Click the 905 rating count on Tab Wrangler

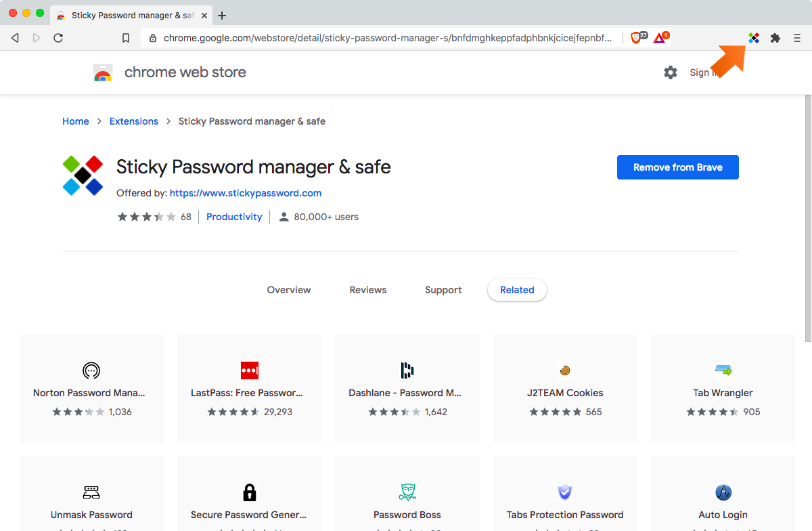(752, 412)
